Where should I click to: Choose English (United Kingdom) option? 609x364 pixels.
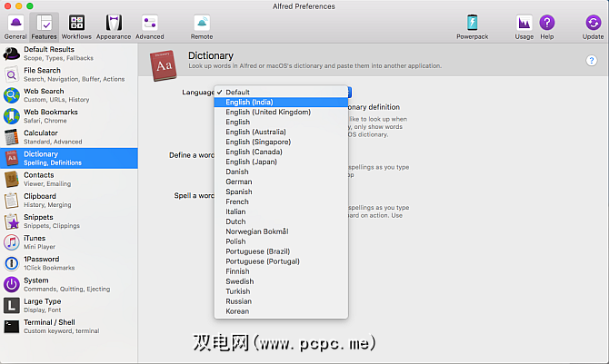pos(281,113)
